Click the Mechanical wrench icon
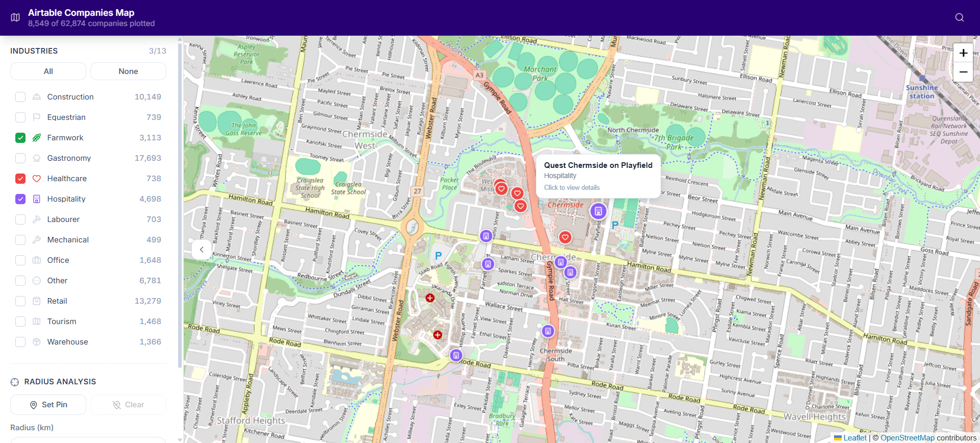The image size is (980, 443). [37, 240]
